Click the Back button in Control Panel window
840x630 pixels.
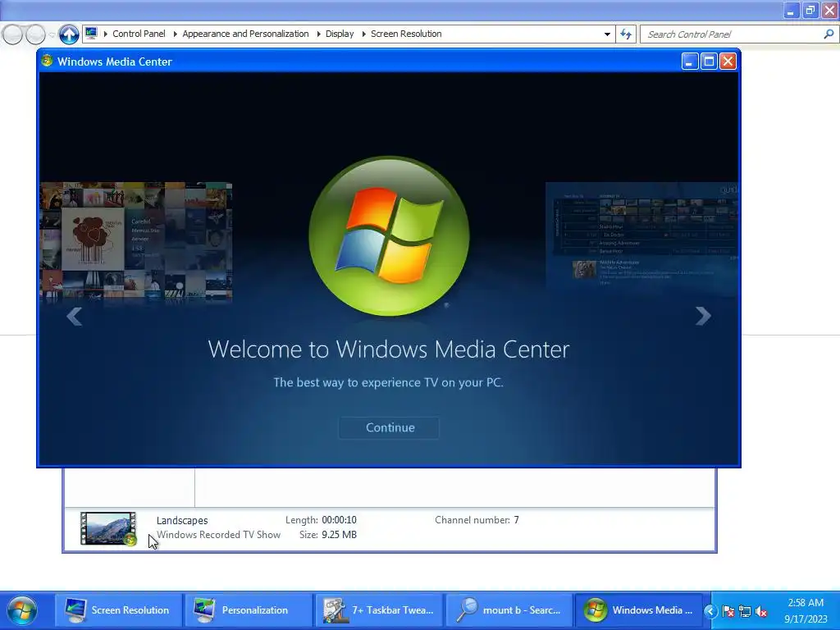13,34
